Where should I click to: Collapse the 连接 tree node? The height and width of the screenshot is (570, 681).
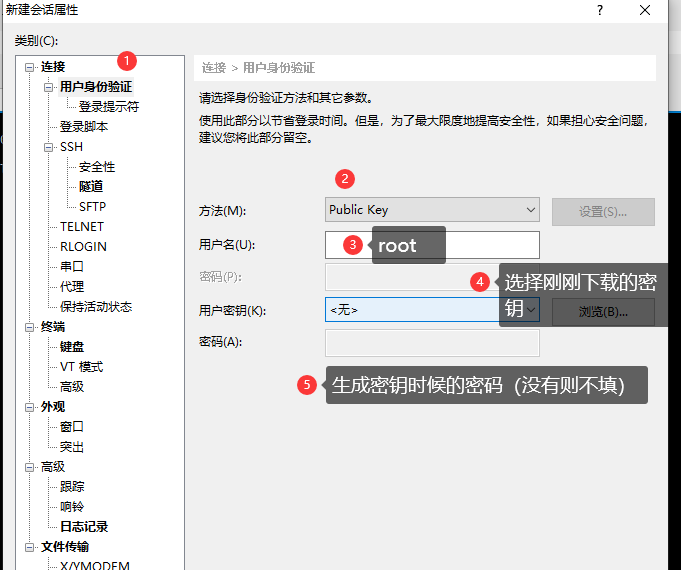coord(30,67)
